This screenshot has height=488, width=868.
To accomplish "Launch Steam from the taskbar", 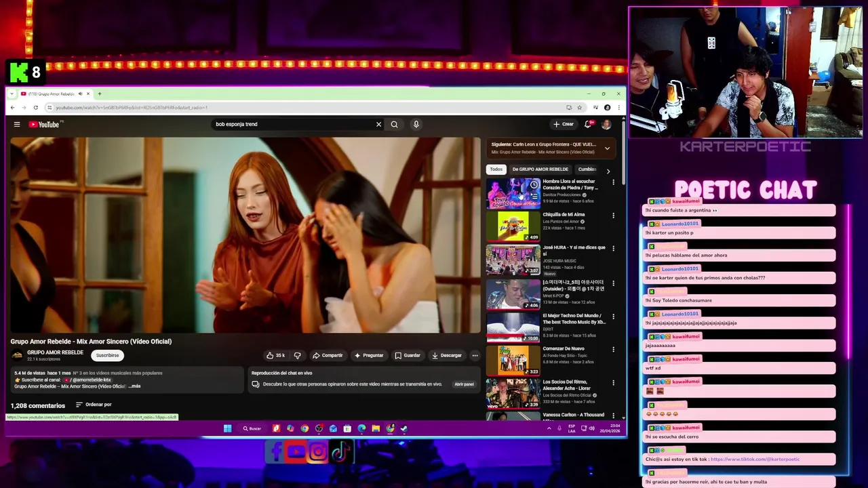I will pyautogui.click(x=403, y=428).
